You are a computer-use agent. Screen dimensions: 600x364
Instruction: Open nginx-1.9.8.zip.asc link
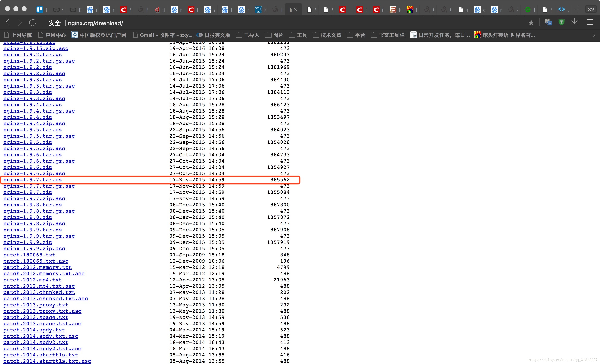(34, 224)
